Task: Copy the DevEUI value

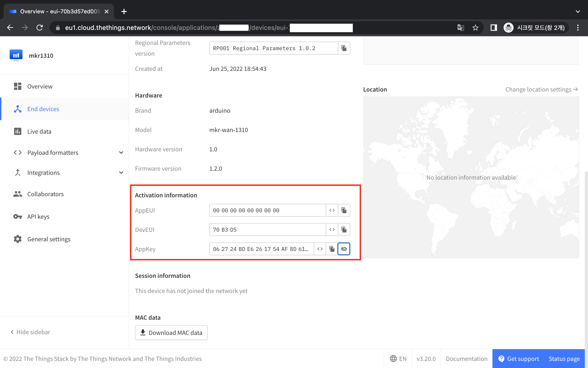Action: pyautogui.click(x=344, y=230)
